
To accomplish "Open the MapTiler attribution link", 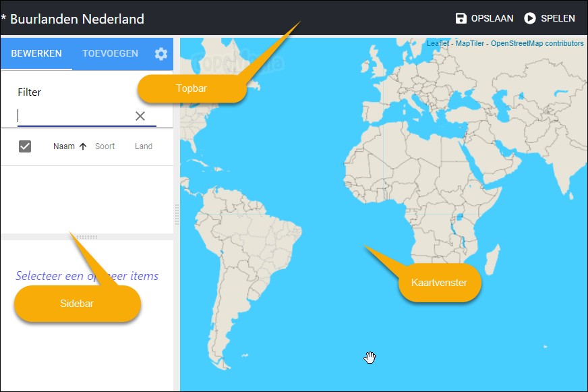I will 469,44.
